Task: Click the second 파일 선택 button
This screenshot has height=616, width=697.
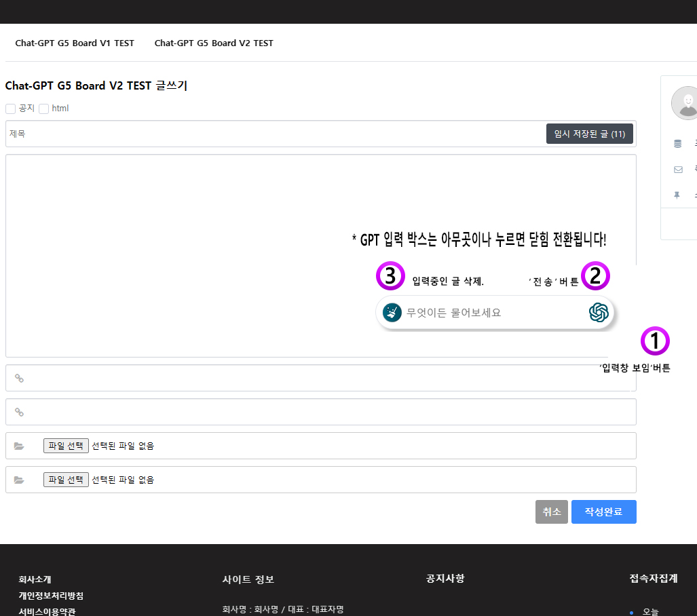Action: tap(66, 480)
